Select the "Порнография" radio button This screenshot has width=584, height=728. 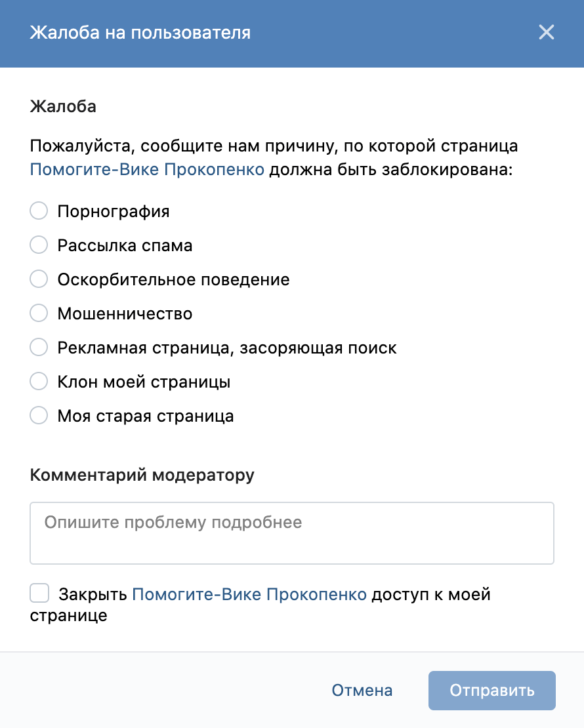click(x=39, y=211)
